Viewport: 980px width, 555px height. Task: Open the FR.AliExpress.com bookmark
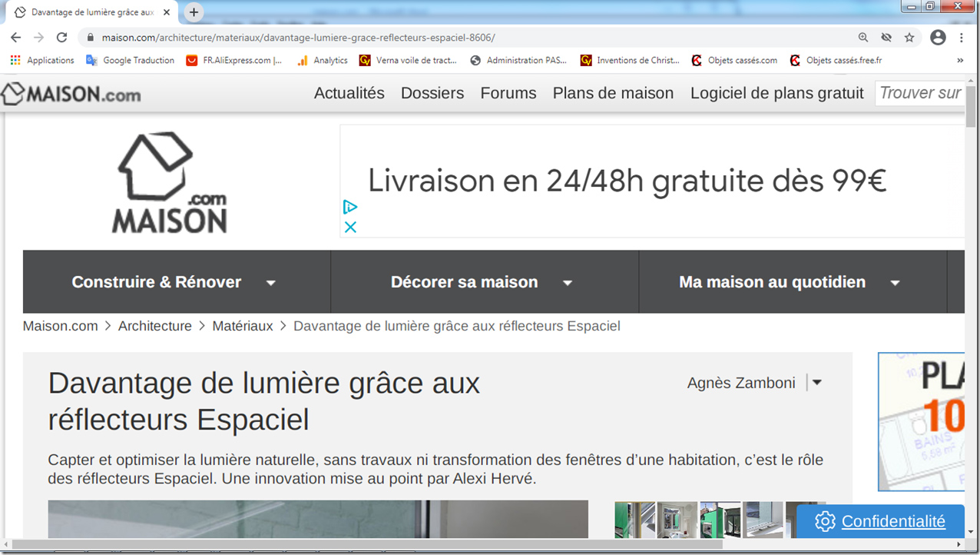(234, 60)
